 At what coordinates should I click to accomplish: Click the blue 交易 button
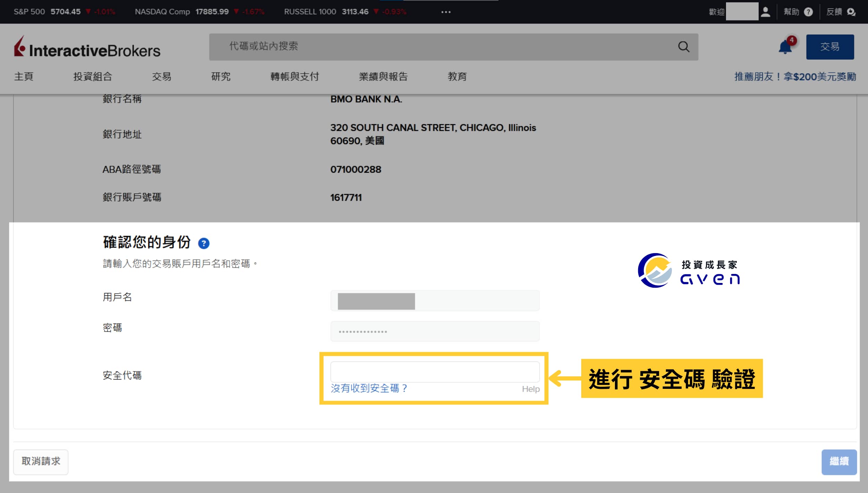830,47
